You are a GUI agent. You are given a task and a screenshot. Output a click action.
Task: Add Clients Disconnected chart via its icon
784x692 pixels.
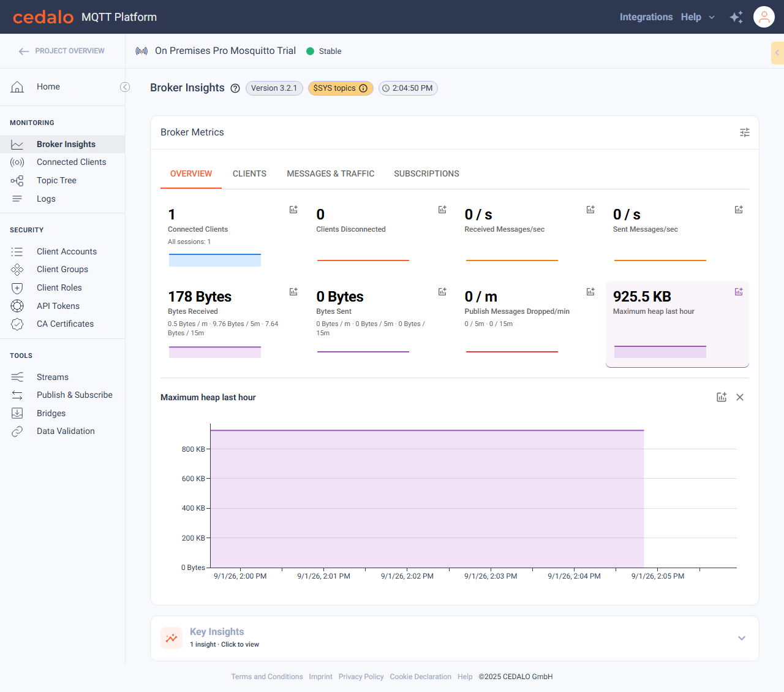tap(442, 210)
